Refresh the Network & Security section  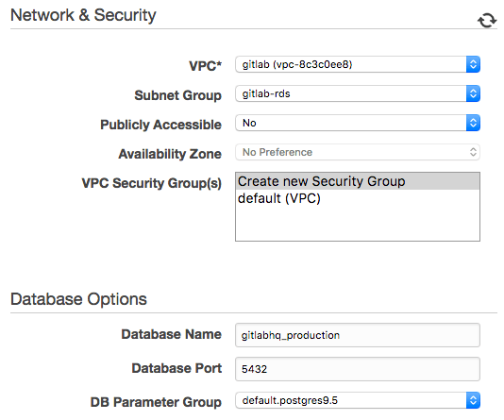pos(487,20)
